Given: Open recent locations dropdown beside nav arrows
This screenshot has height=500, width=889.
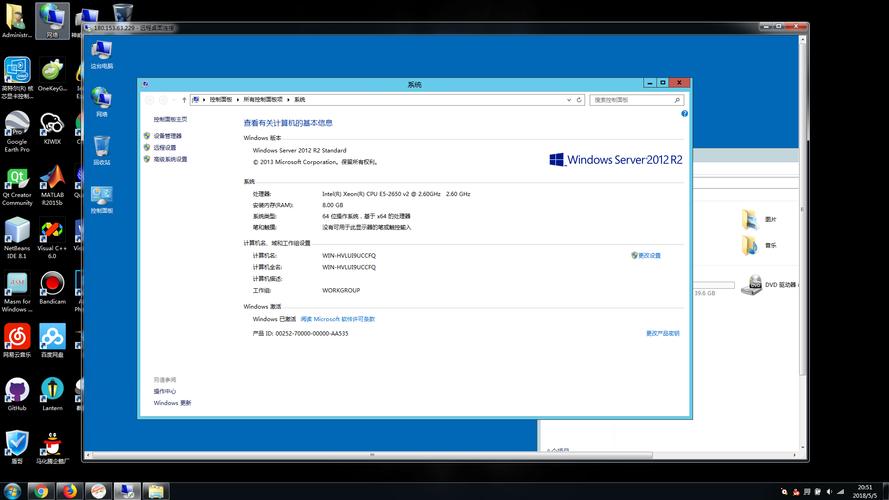Looking at the screenshot, I should point(175,100).
